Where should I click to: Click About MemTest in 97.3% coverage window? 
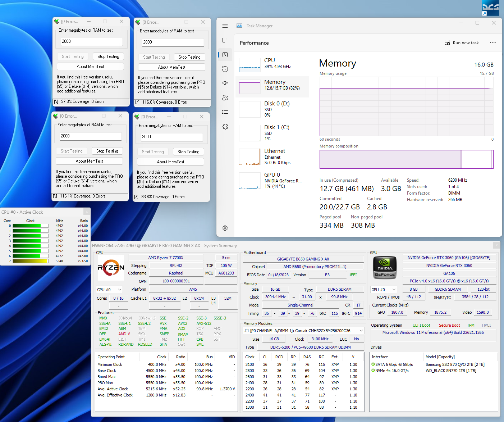pyautogui.click(x=90, y=67)
